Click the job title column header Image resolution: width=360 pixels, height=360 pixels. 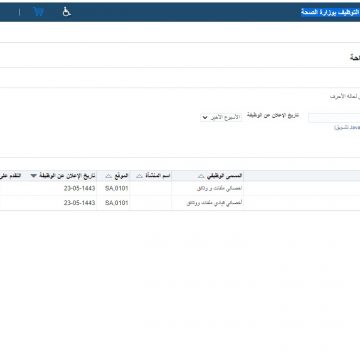224,175
